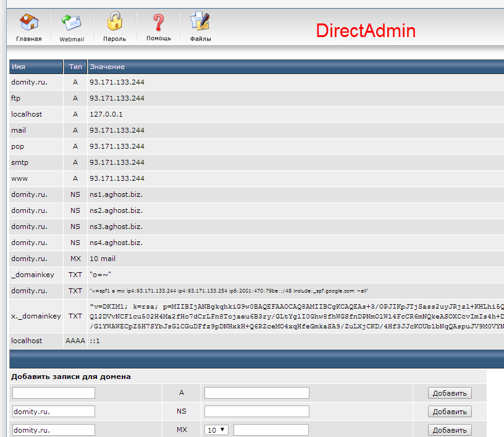Select the v=spf1 TXT record value
The width and height of the screenshot is (504, 437).
click(x=229, y=291)
